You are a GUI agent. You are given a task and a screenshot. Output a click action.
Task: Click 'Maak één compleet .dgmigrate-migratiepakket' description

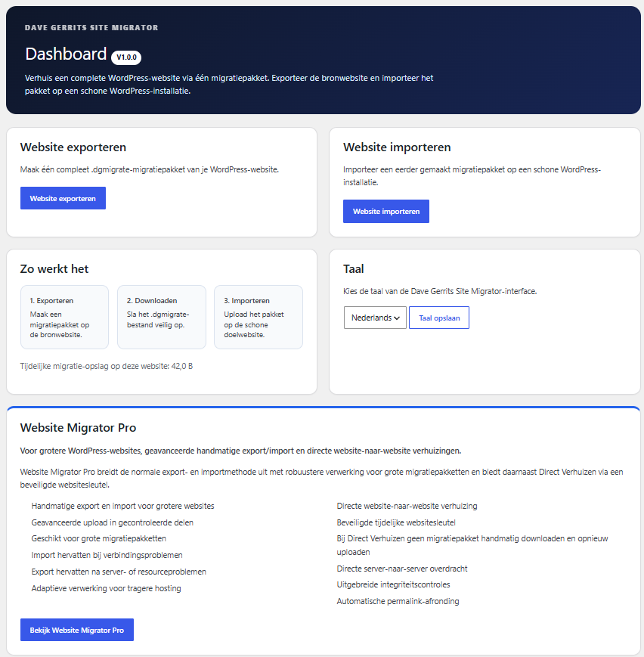(x=150, y=169)
